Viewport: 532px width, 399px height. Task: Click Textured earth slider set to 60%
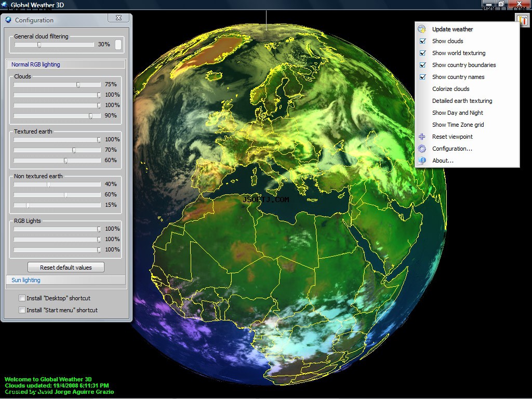(57, 161)
